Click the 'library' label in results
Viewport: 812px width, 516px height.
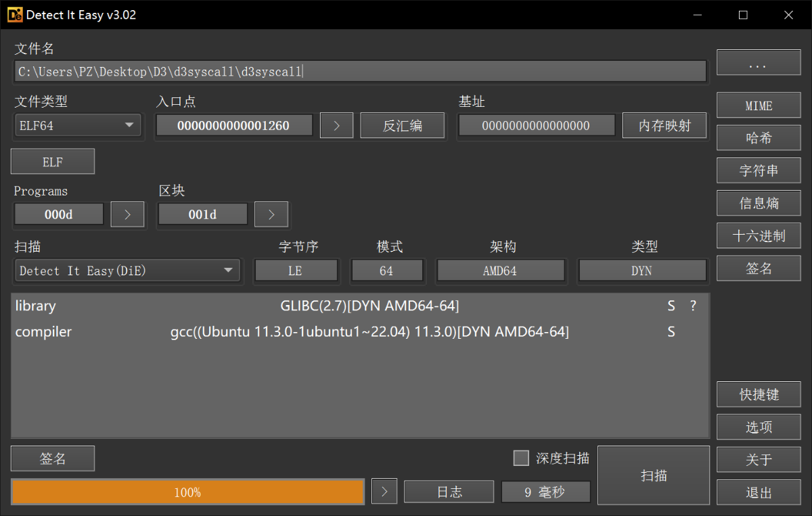pos(35,306)
